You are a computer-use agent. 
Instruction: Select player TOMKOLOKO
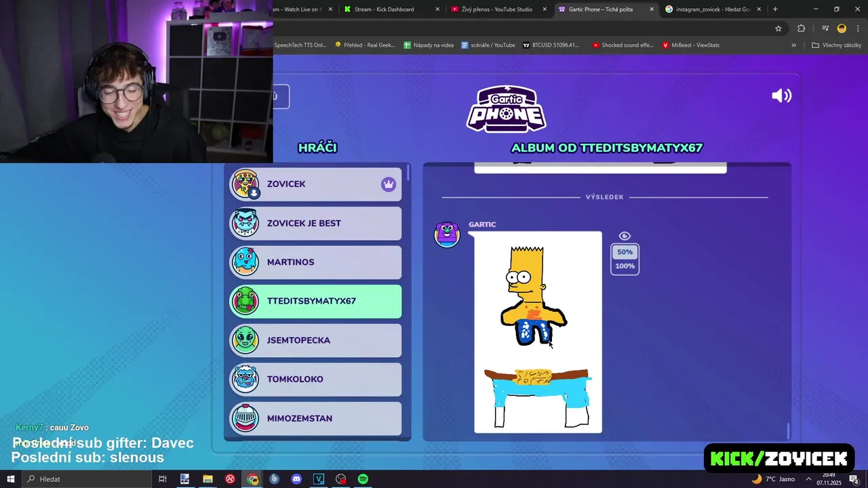[315, 379]
